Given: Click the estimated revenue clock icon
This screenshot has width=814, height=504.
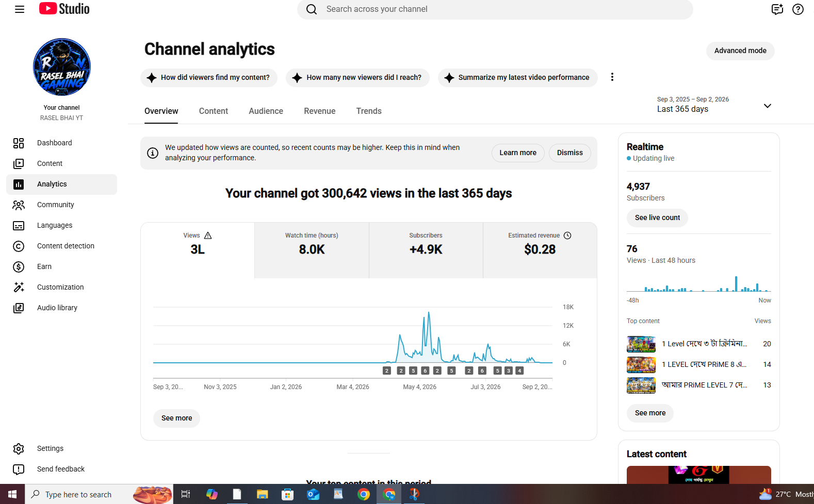Looking at the screenshot, I should pos(567,236).
